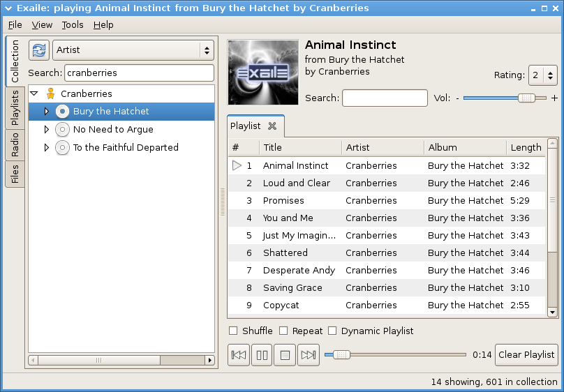Select the Desperate Andy track row
Screen dimensions: 564x392
tap(387, 270)
